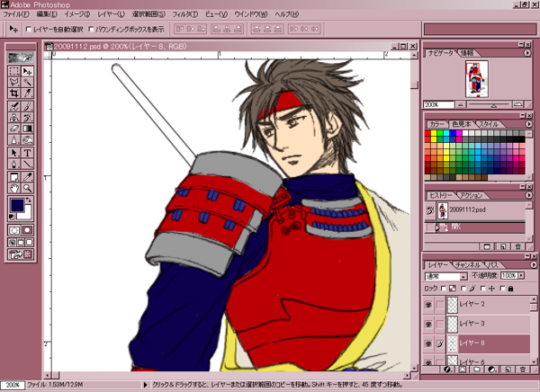The image size is (540, 392).
Task: Hide レイヤー 2 using its eye icon
Action: (x=428, y=306)
